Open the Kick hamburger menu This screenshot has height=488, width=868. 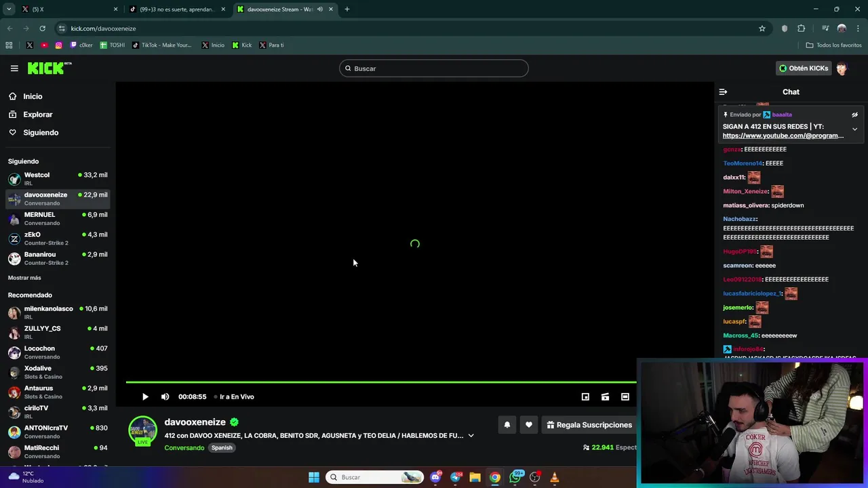pos(14,68)
